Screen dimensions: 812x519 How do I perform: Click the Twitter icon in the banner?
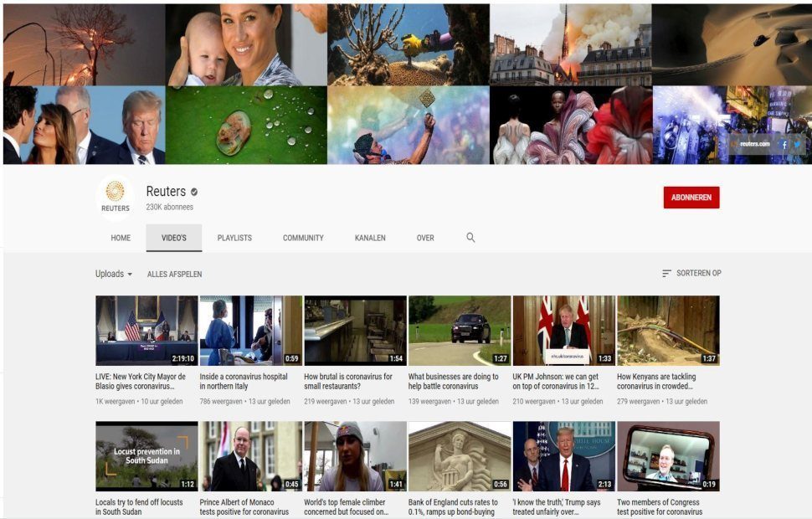click(x=798, y=145)
